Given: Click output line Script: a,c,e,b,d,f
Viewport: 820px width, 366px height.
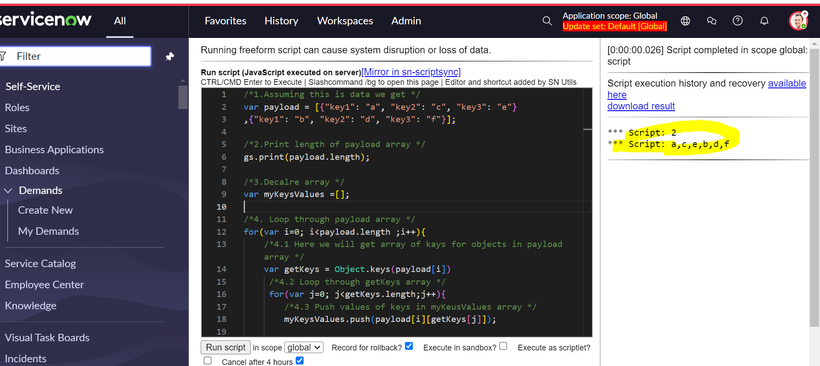Looking at the screenshot, I should [668, 144].
